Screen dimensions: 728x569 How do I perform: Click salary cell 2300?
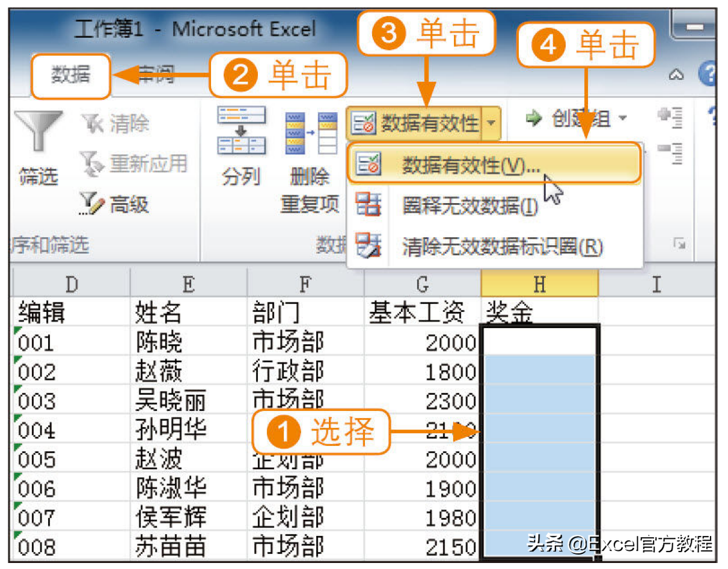click(423, 400)
